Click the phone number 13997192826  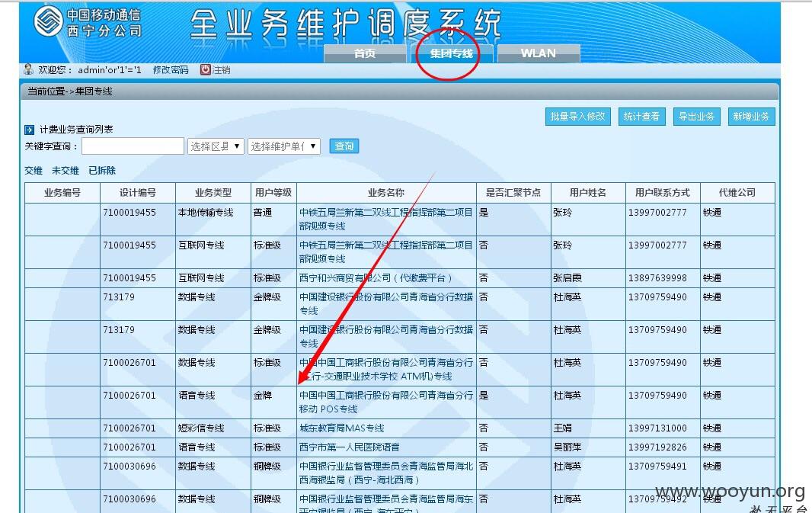click(657, 447)
